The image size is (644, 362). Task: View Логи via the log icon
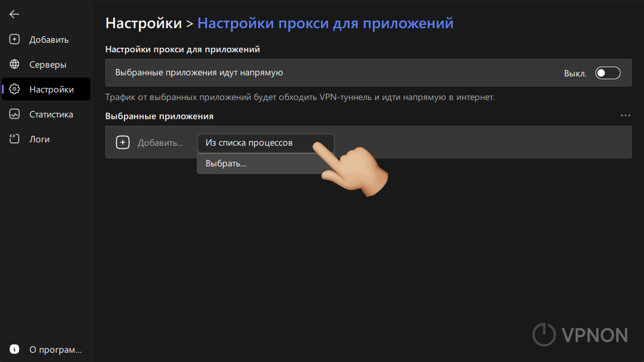tap(14, 139)
